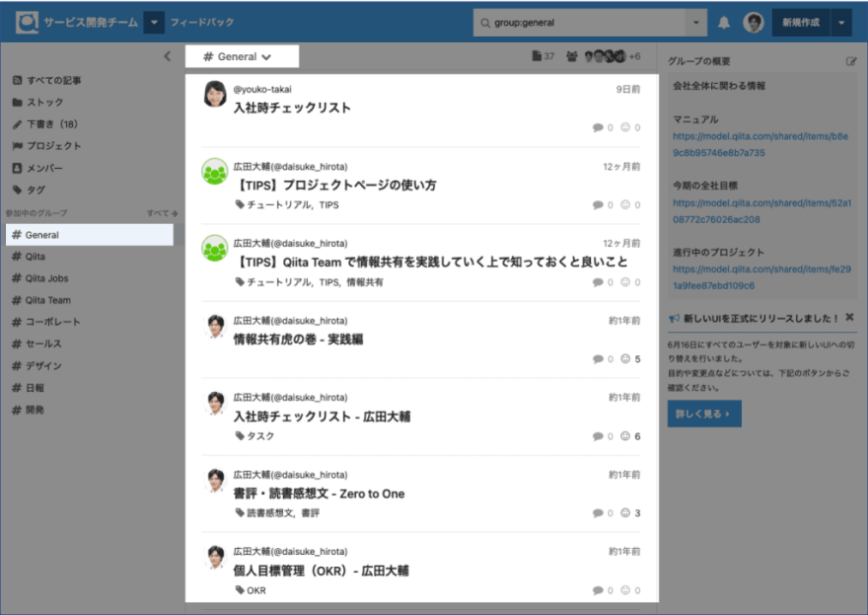868x615 pixels.
Task: Open the 今期の全社目標 shared link
Action: [761, 211]
